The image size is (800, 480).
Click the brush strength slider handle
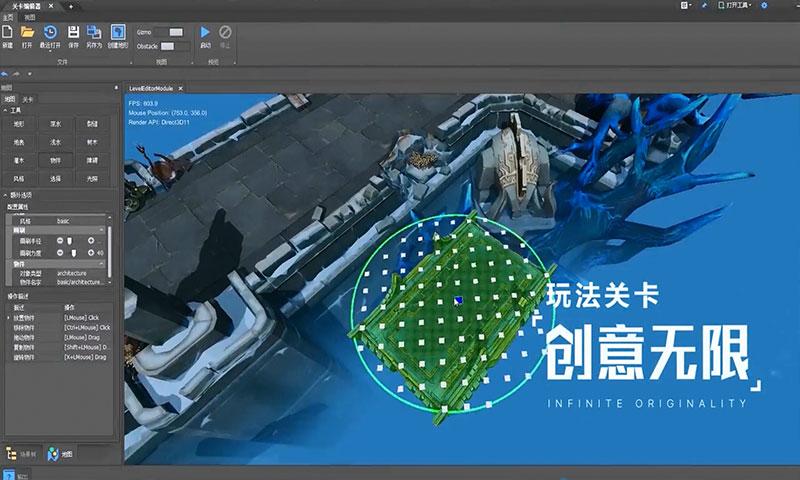74,253
